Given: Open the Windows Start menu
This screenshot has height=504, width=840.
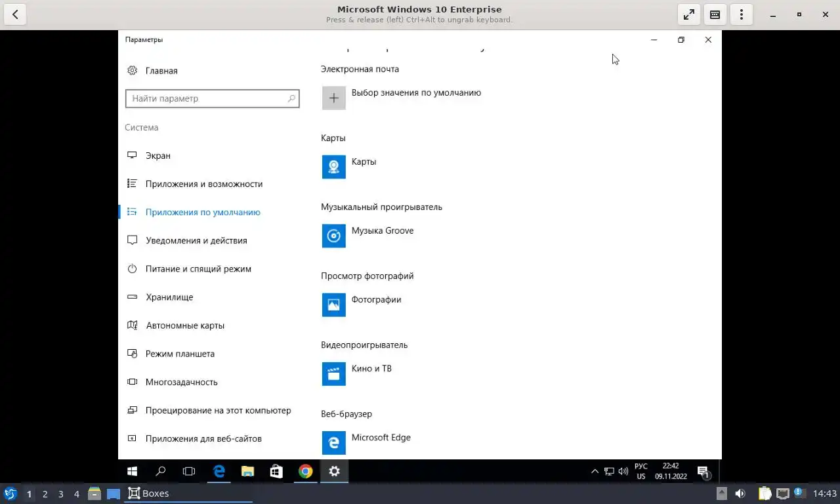Looking at the screenshot, I should click(x=132, y=471).
